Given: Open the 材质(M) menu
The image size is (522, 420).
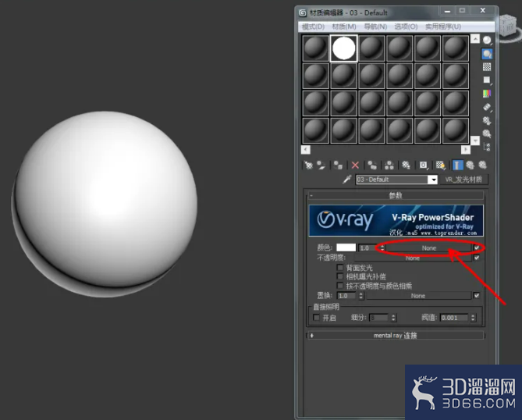Looking at the screenshot, I should 344,27.
